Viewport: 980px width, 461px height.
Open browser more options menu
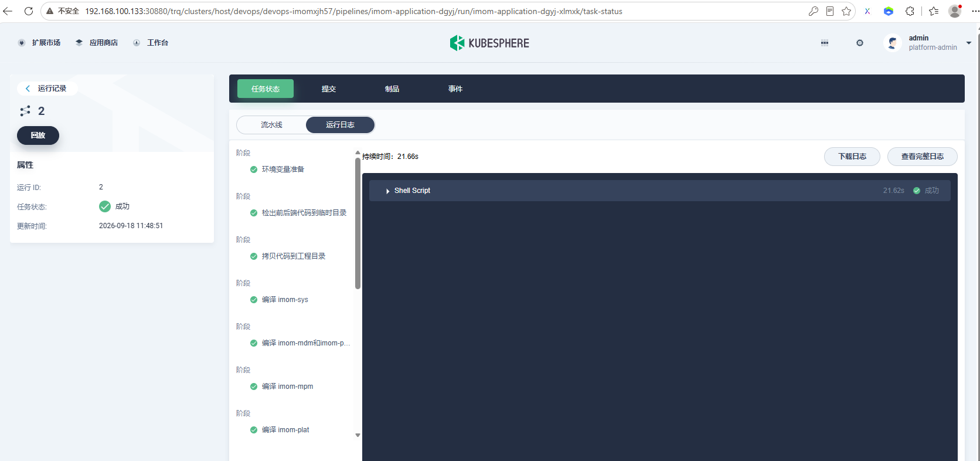point(975,11)
